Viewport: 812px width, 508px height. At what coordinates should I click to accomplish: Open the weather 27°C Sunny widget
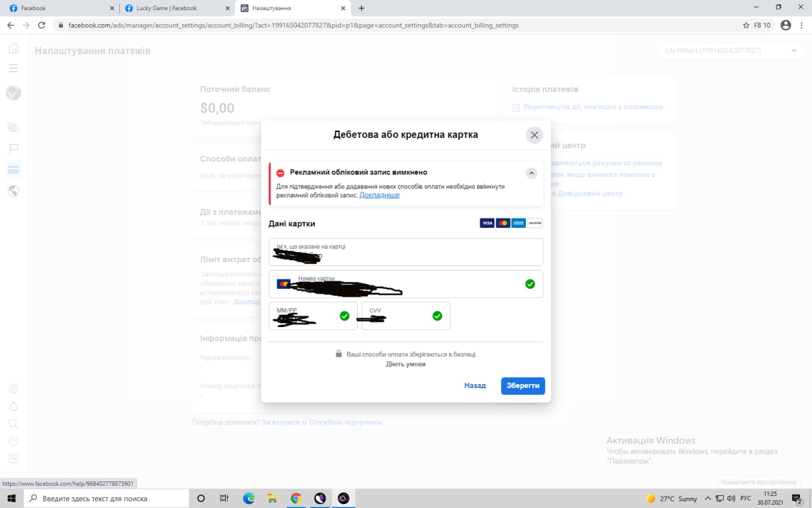point(671,498)
